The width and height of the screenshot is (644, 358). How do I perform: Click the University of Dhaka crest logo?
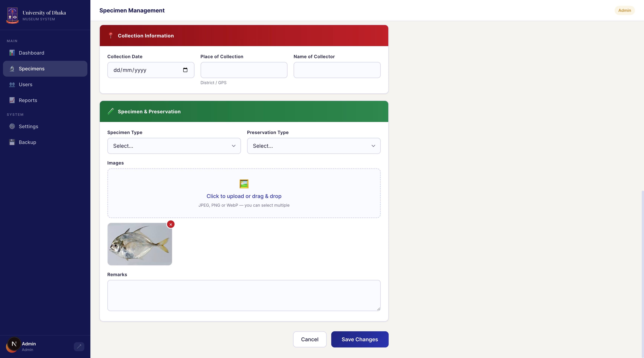[12, 15]
